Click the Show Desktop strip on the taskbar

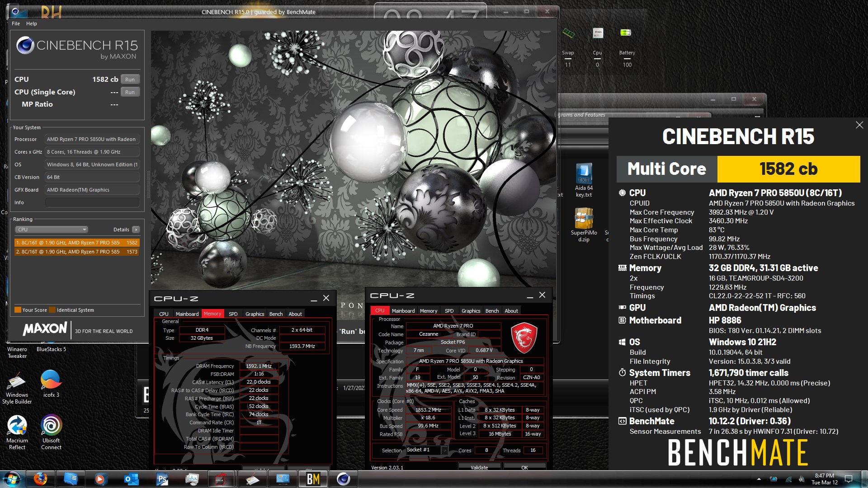(x=865, y=479)
